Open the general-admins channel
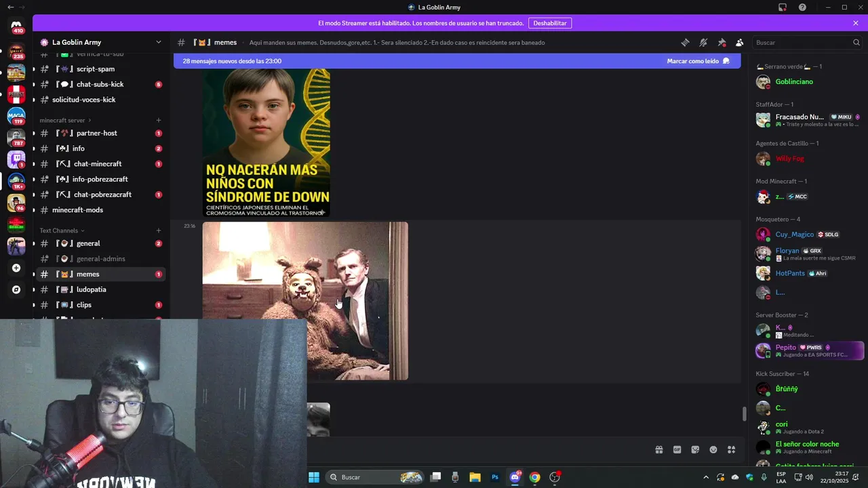The image size is (868, 488). click(x=102, y=259)
